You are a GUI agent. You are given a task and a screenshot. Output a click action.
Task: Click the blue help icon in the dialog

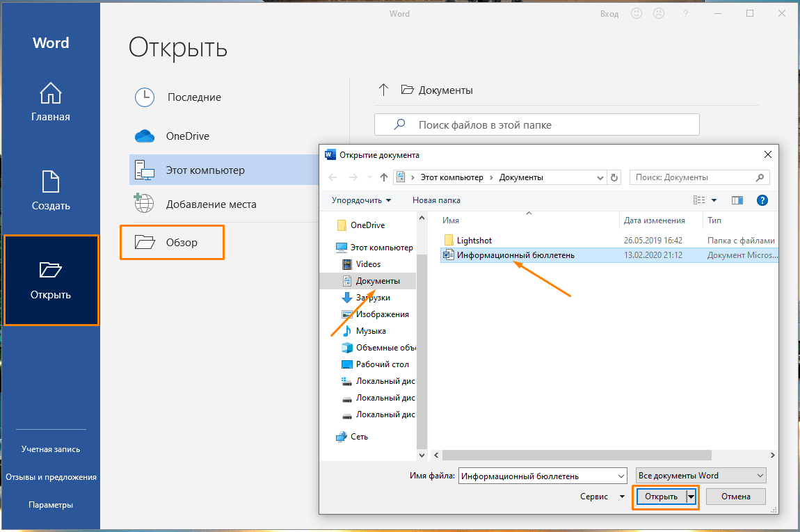(762, 200)
